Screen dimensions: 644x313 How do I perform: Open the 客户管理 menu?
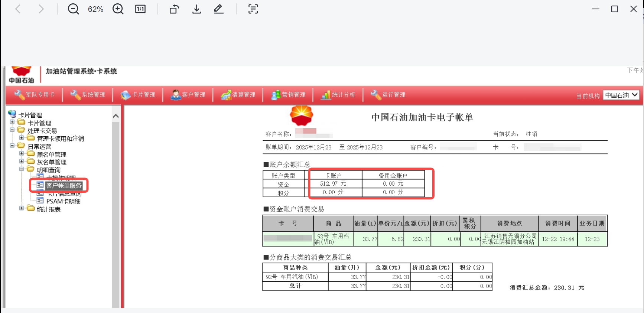[x=188, y=95]
